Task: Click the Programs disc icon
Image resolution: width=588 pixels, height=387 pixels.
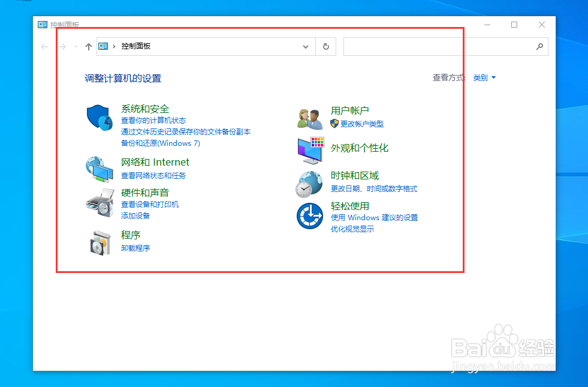Action: [101, 243]
